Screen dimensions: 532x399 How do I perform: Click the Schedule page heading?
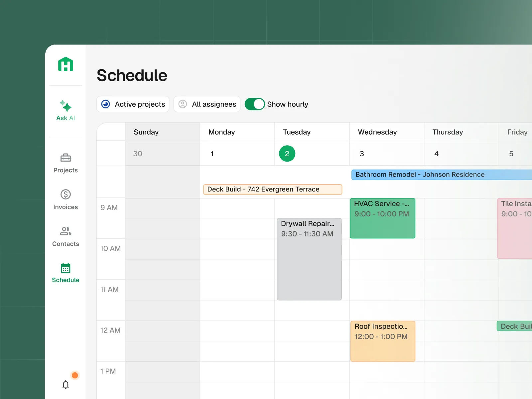click(132, 75)
